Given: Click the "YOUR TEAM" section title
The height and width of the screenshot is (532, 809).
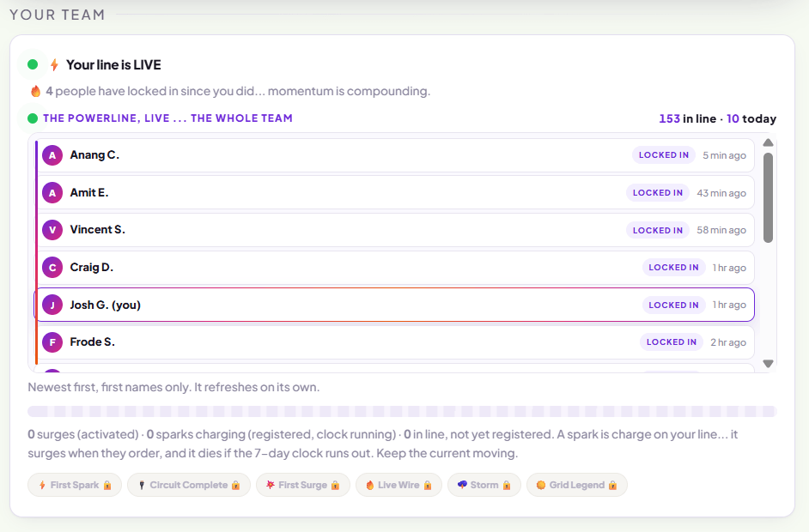Looking at the screenshot, I should pos(58,15).
